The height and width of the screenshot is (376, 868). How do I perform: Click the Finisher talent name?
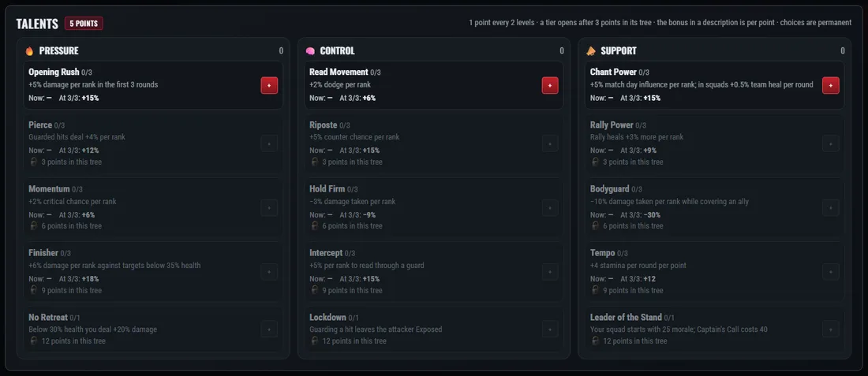click(x=43, y=253)
